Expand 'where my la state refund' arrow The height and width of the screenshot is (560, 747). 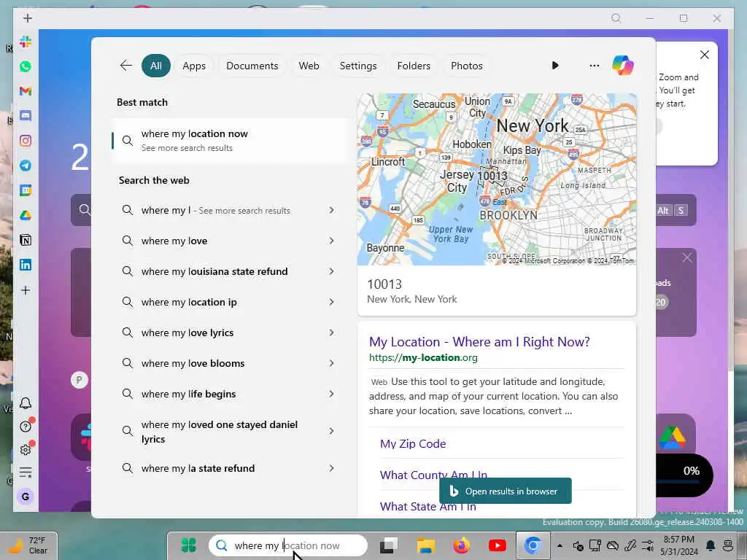332,468
